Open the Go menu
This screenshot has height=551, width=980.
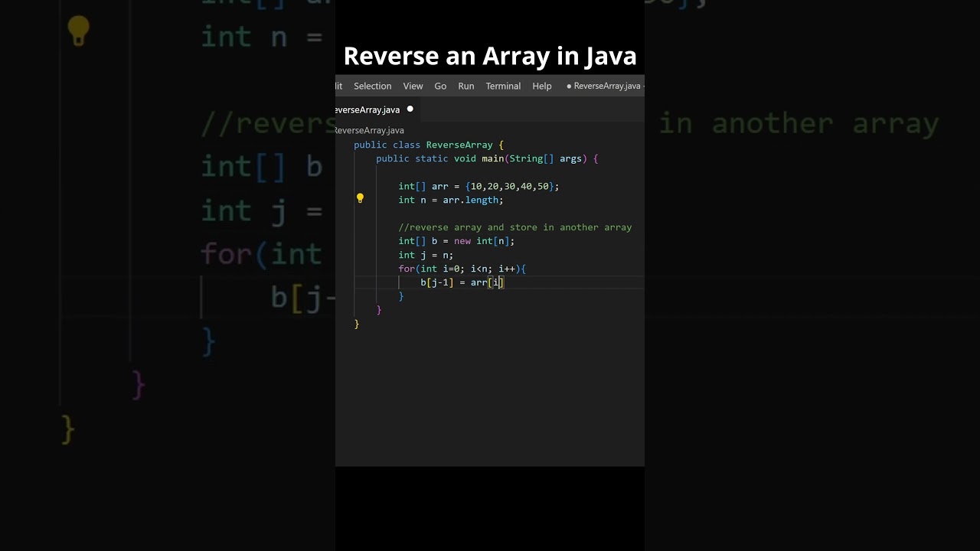[440, 86]
